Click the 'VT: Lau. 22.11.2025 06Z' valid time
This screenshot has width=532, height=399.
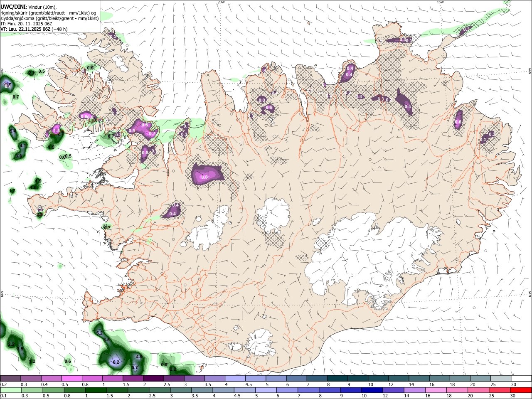(x=25, y=29)
